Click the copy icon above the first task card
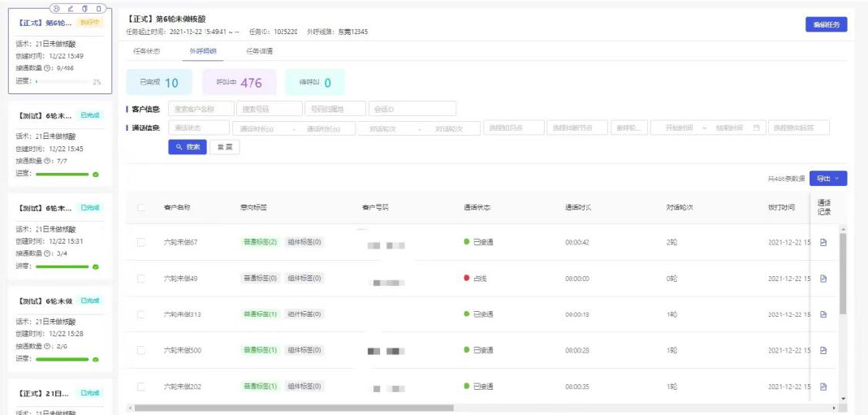This screenshot has height=415, width=868. pyautogui.click(x=84, y=8)
